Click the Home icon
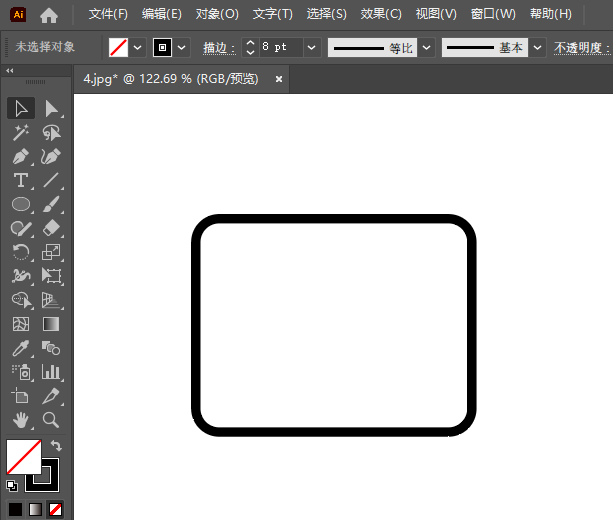Screen dimensions: 613x520 [x=49, y=15]
